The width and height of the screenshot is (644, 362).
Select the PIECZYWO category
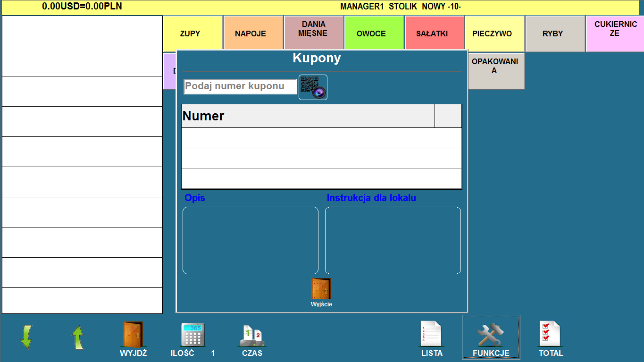coord(495,34)
